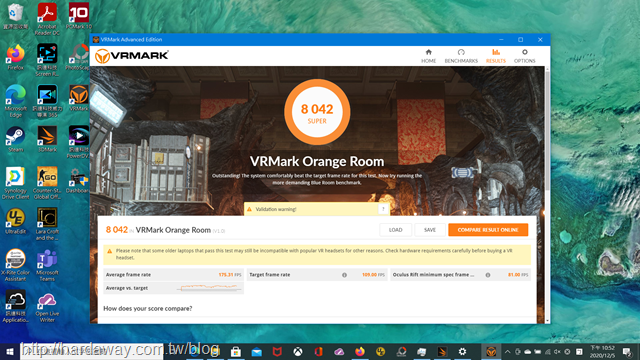The width and height of the screenshot is (640, 360).
Task: Open the Action Center notifications icon
Action: [x=627, y=351]
